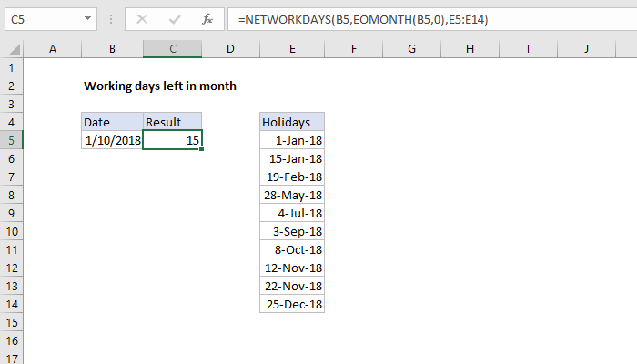Click the enter checkmark formula icon
Image resolution: width=637 pixels, height=364 pixels.
(175, 18)
